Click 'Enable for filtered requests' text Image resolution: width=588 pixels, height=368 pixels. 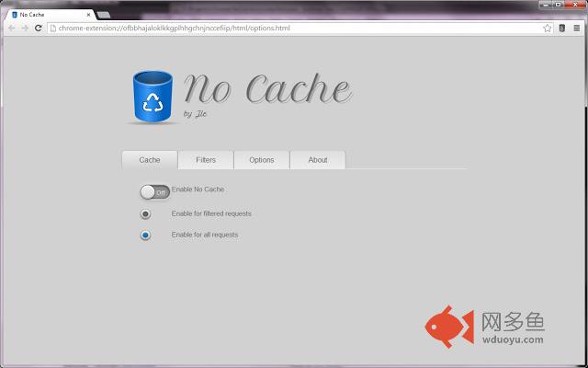coord(211,213)
